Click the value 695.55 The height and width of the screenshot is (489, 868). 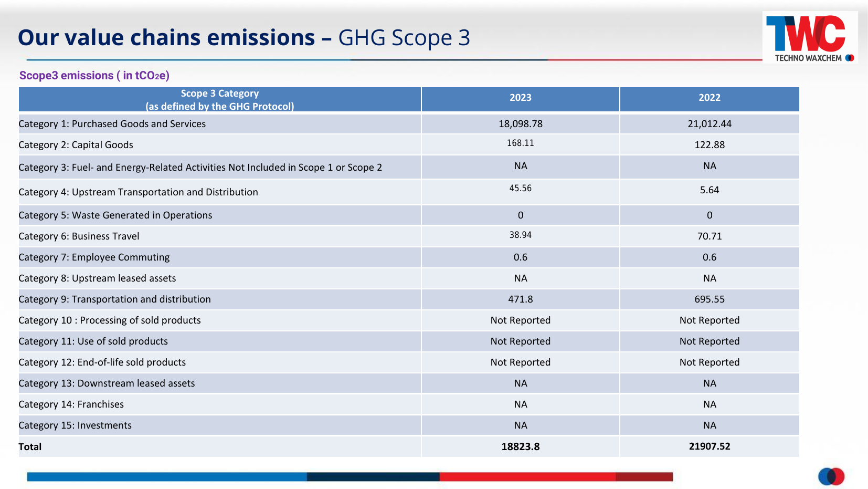(x=710, y=299)
